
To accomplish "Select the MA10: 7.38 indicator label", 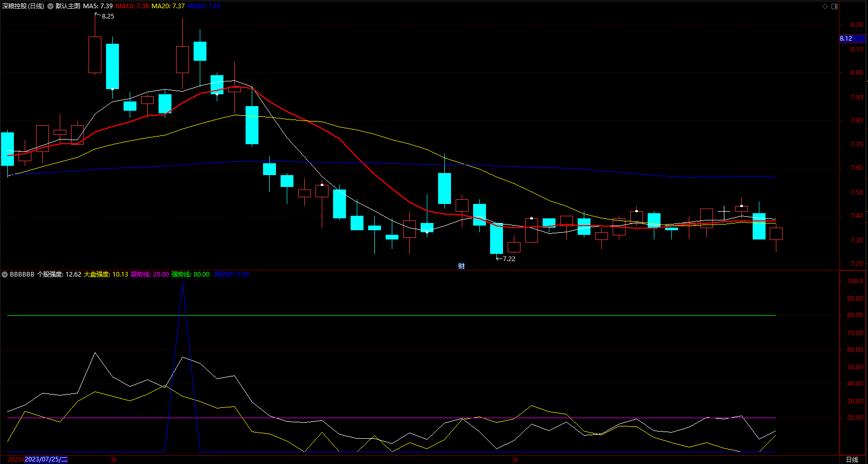I will point(132,6).
